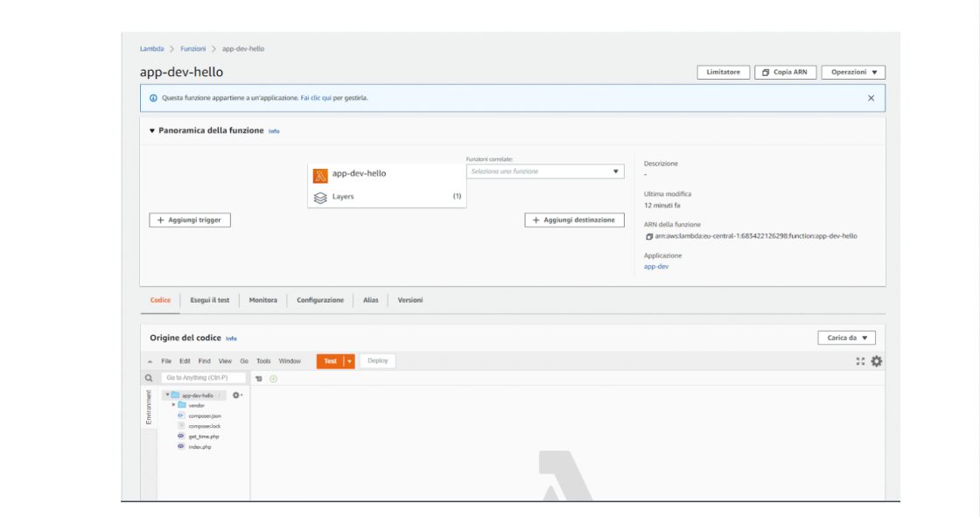The image size is (980, 517).
Task: Click the Go to Anything search field
Action: click(203, 378)
